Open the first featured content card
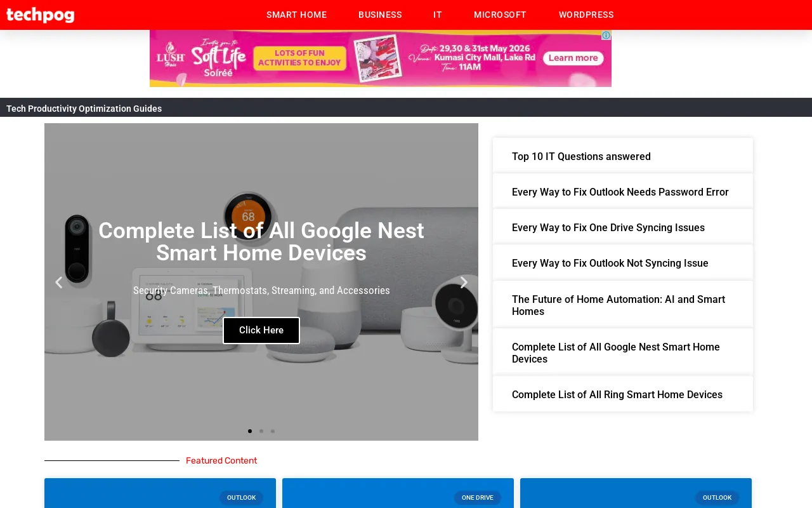Image resolution: width=812 pixels, height=508 pixels. coord(160,493)
